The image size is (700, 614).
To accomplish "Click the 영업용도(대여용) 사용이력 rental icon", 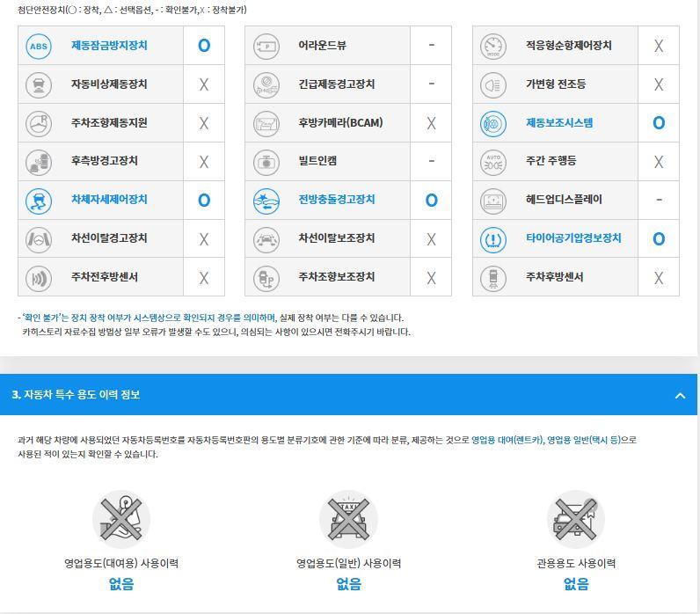I will [121, 519].
